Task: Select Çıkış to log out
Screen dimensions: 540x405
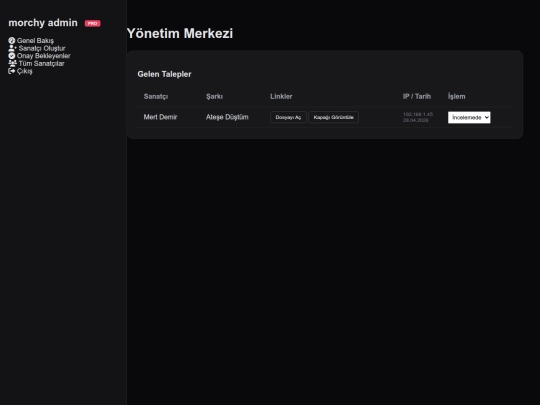Action: point(20,71)
